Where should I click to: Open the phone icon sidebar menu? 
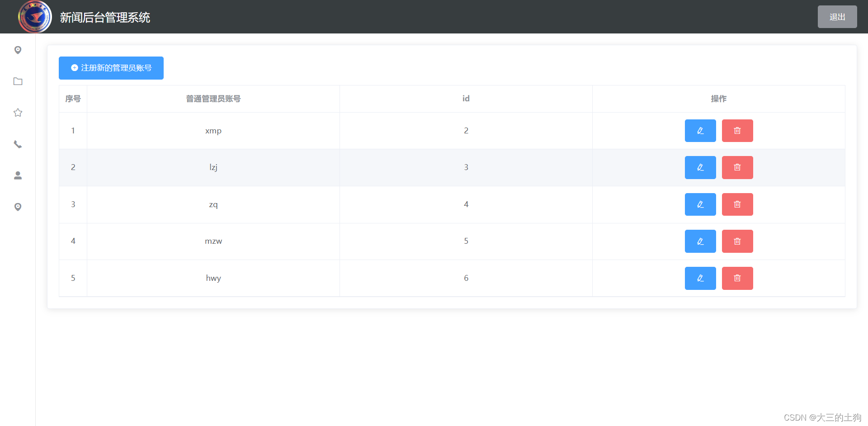(x=18, y=144)
